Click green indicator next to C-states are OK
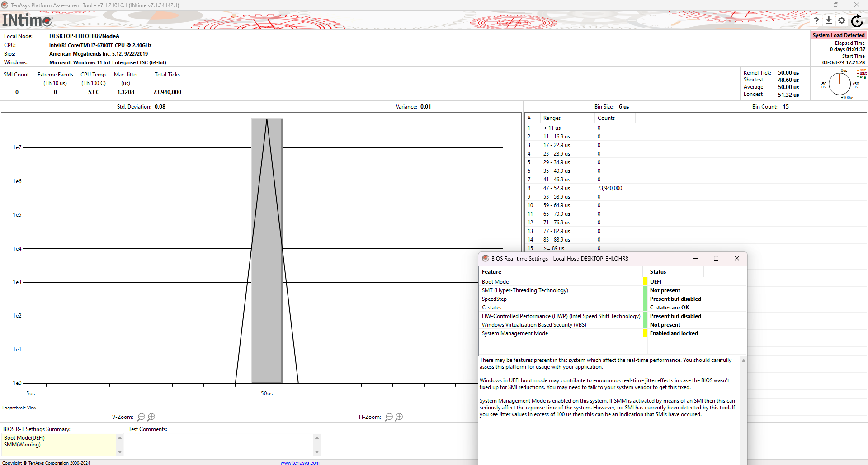Image resolution: width=868 pixels, height=465 pixels. (x=645, y=308)
